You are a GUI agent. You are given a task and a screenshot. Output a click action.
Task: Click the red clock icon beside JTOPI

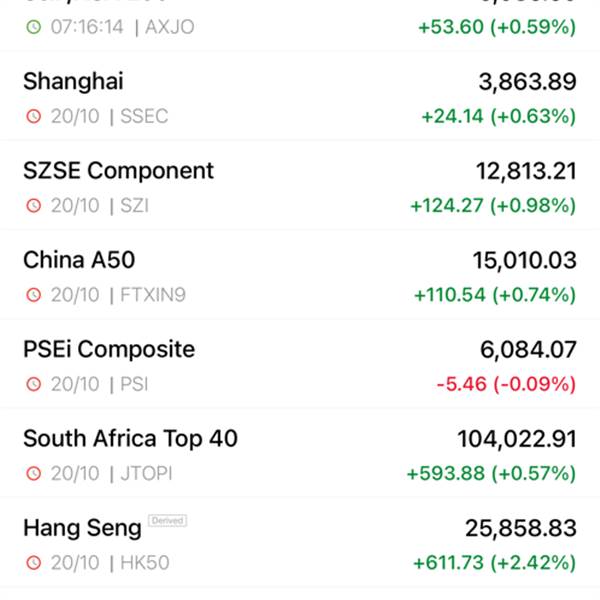34,474
